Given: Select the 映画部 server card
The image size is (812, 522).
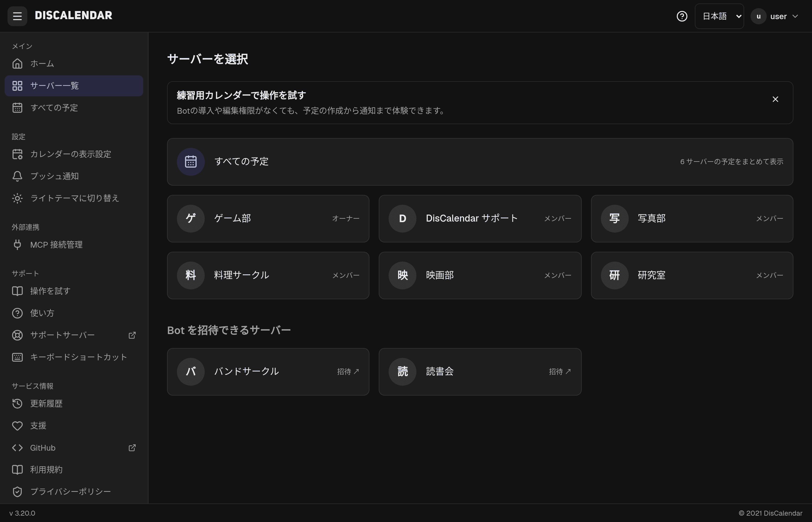Looking at the screenshot, I should (x=480, y=275).
